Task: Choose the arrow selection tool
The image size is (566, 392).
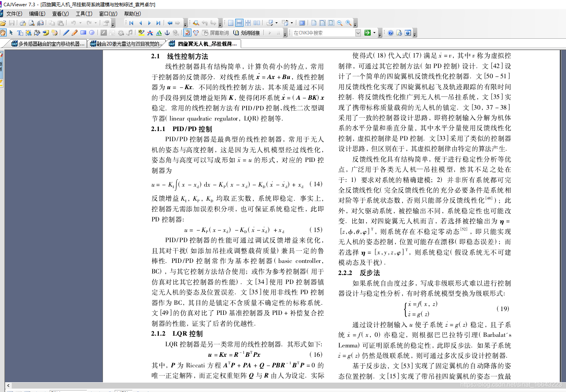Action: tap(11, 33)
